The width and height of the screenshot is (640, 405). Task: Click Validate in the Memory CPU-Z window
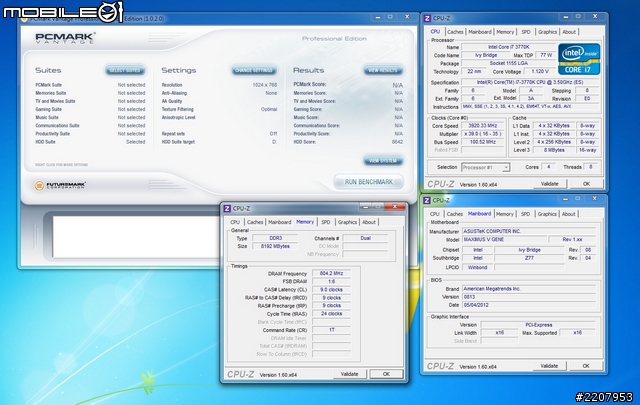click(349, 374)
